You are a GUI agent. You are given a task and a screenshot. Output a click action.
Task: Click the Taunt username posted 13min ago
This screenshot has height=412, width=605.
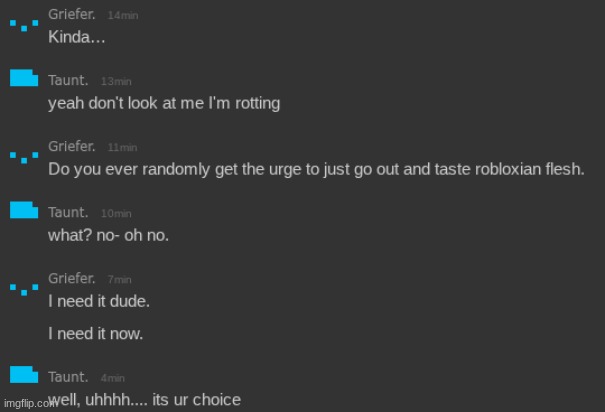tap(69, 81)
